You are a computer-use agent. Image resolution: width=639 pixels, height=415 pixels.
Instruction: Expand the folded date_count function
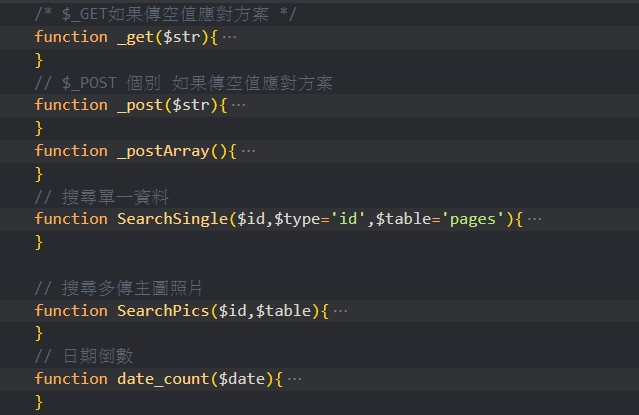coord(294,379)
